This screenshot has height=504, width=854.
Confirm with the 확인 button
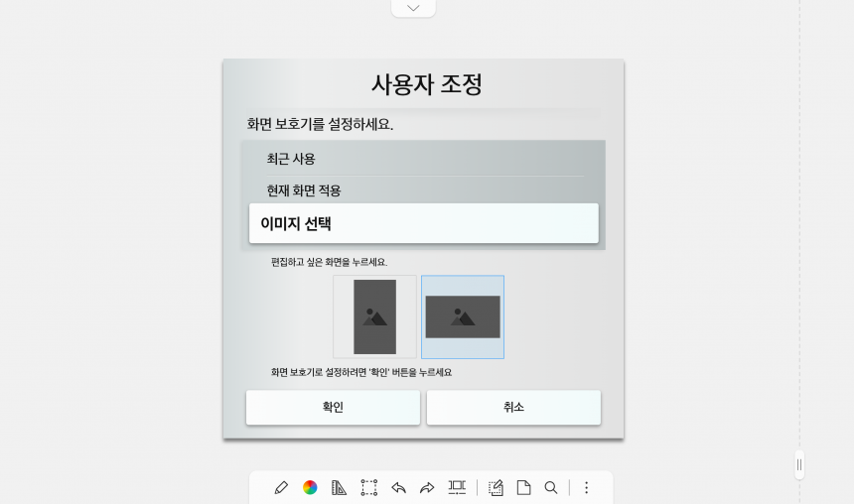pyautogui.click(x=333, y=407)
